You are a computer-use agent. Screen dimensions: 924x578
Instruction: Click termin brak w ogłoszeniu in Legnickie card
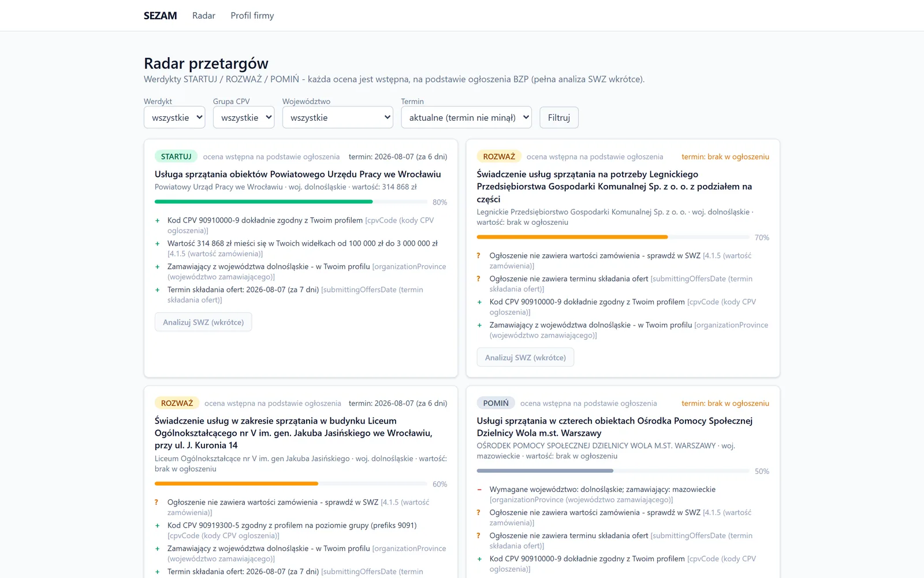[725, 157]
